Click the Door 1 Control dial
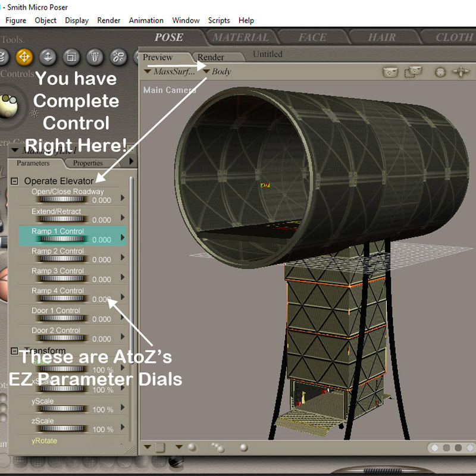The width and height of the screenshot is (476, 476). click(62, 318)
